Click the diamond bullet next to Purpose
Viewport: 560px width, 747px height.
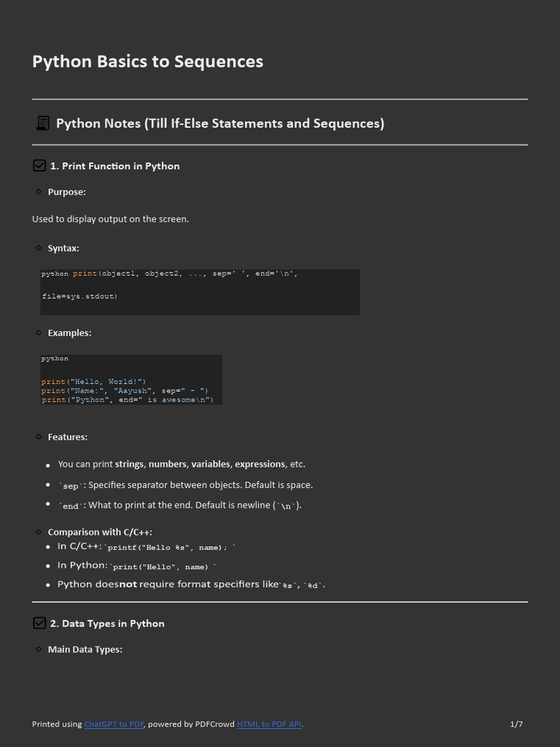click(x=39, y=192)
